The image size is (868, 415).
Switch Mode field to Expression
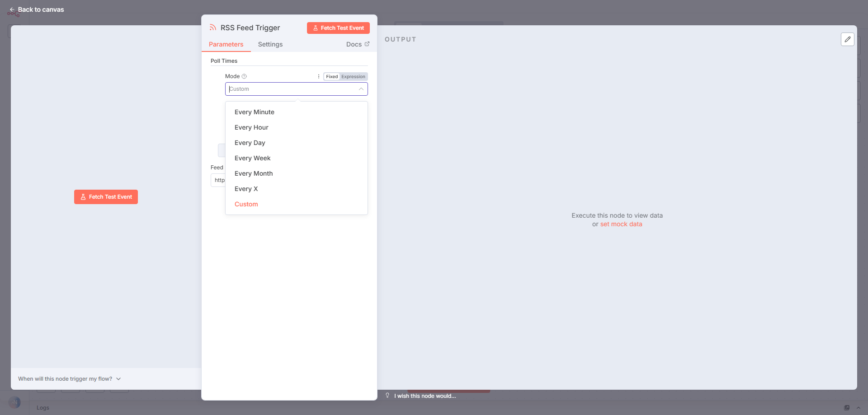click(x=353, y=77)
